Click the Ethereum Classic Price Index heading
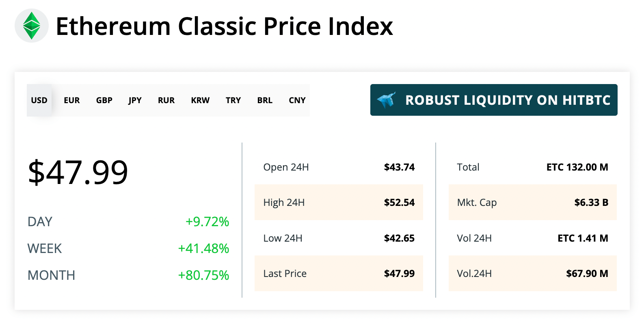The width and height of the screenshot is (644, 333). (225, 26)
